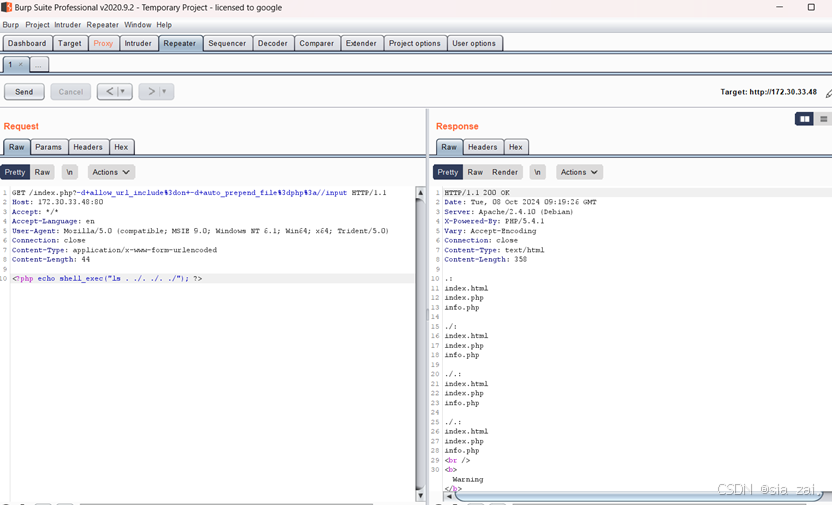
Task: Click the GET /index.php request line
Action: click(x=199, y=193)
